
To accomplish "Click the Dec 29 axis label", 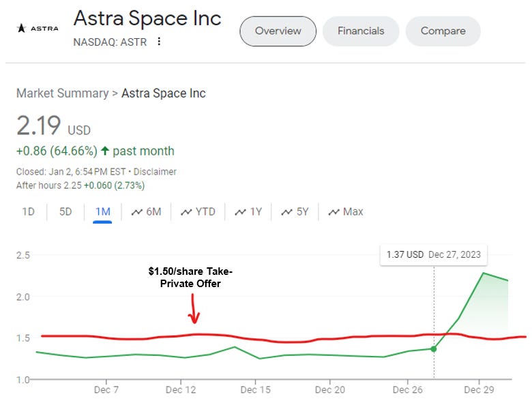I will pyautogui.click(x=479, y=389).
